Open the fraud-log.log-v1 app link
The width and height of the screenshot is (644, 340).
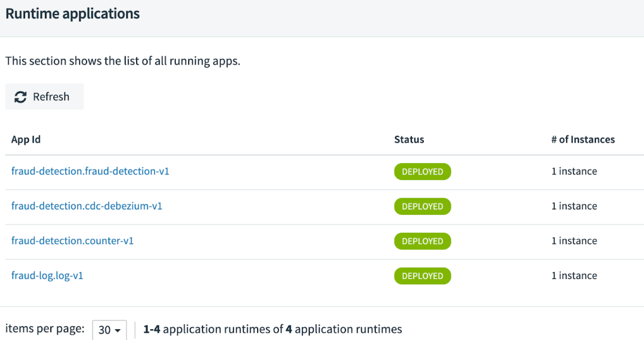(x=47, y=276)
